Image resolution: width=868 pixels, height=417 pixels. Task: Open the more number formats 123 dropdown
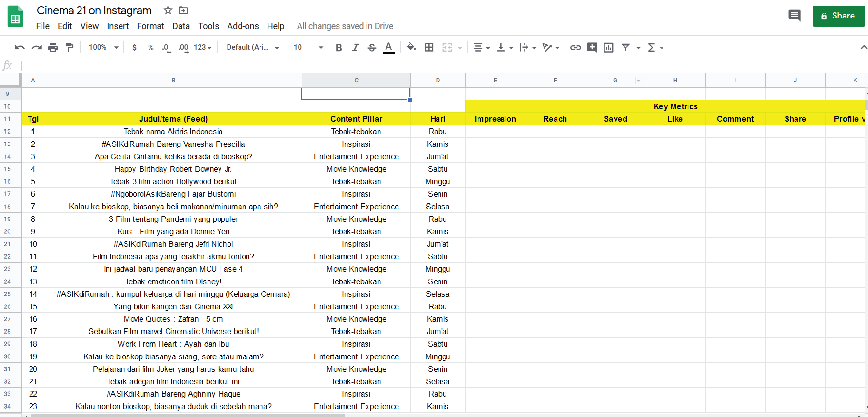pyautogui.click(x=203, y=48)
